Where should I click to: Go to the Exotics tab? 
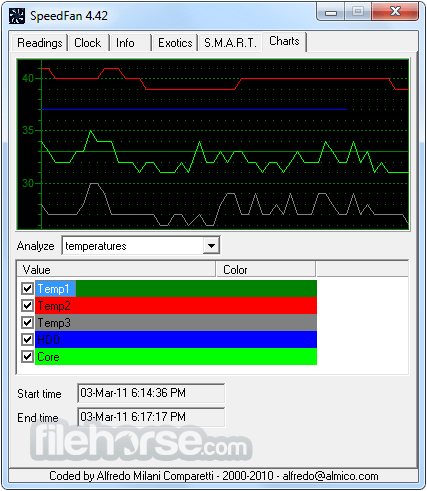[x=175, y=43]
